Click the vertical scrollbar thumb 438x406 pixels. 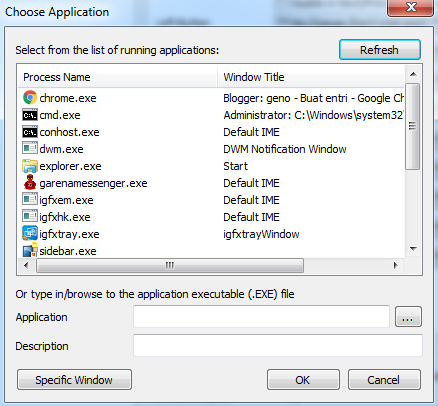[x=413, y=127]
